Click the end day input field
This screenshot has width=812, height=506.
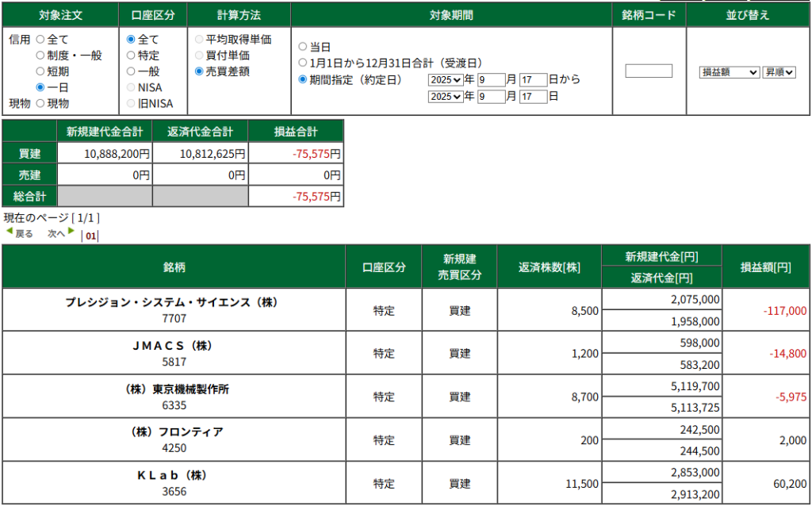[534, 97]
